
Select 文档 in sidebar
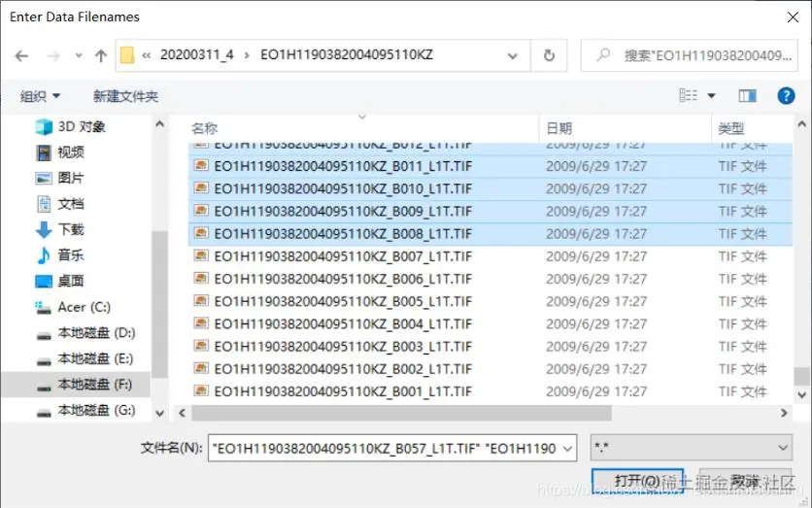60,204
